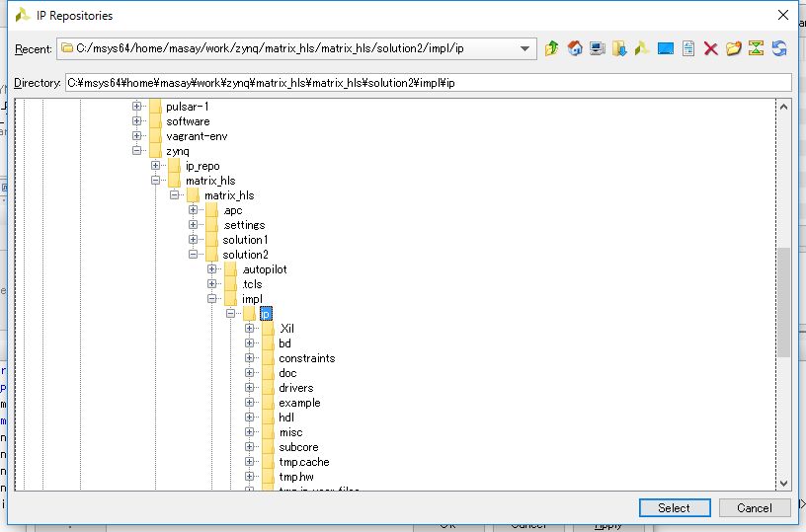Jump to the home directory icon
This screenshot has width=806, height=532.
575,48
